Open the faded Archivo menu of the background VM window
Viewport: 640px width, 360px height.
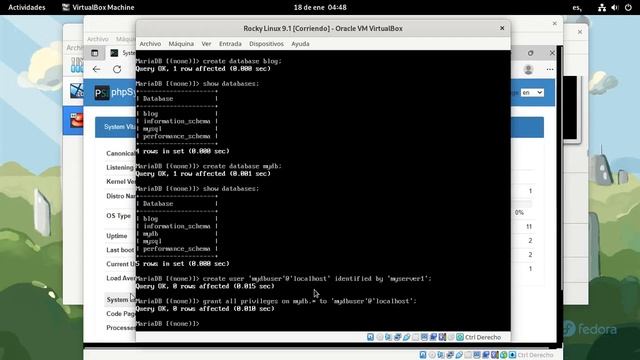tap(98, 39)
